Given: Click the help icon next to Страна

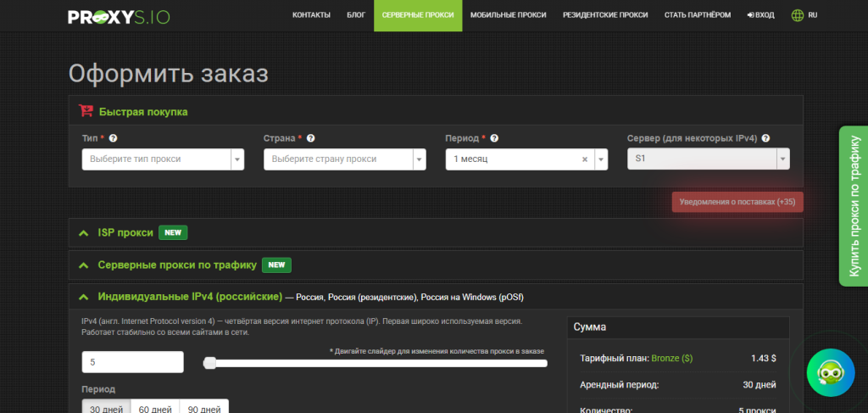Looking at the screenshot, I should [x=310, y=138].
